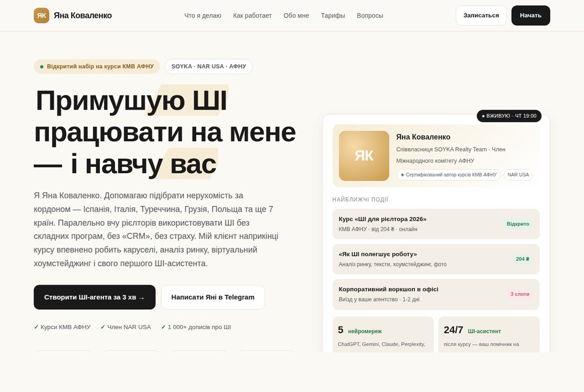
Task: Open the Курс «ШІ для рієлтора 2026» event
Action: (x=436, y=224)
